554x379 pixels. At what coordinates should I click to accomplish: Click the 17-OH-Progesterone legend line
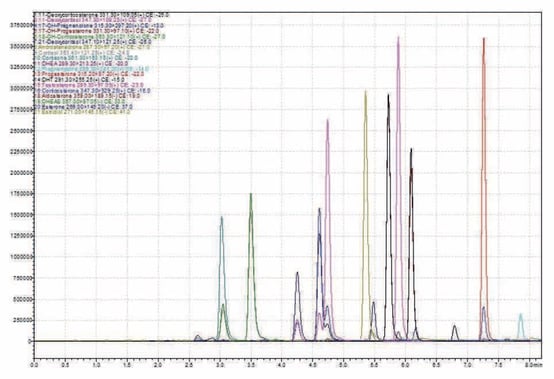coord(96,31)
